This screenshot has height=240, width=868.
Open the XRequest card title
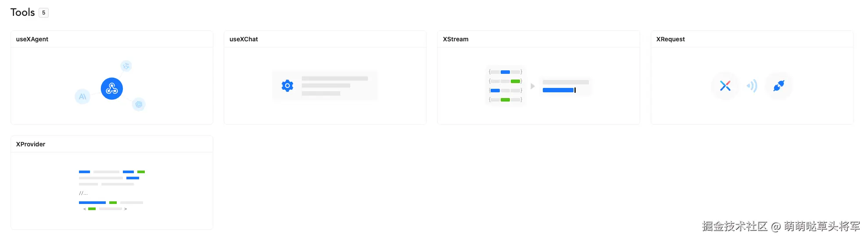[x=670, y=39]
